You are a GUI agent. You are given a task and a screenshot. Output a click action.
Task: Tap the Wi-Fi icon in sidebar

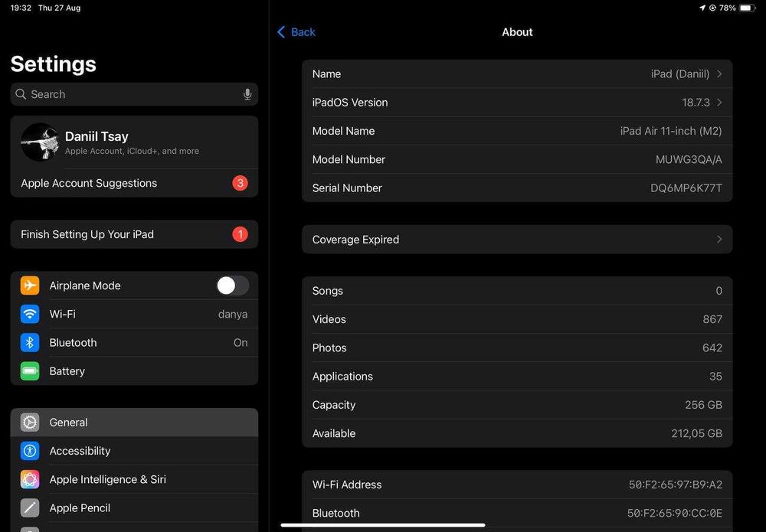(30, 314)
